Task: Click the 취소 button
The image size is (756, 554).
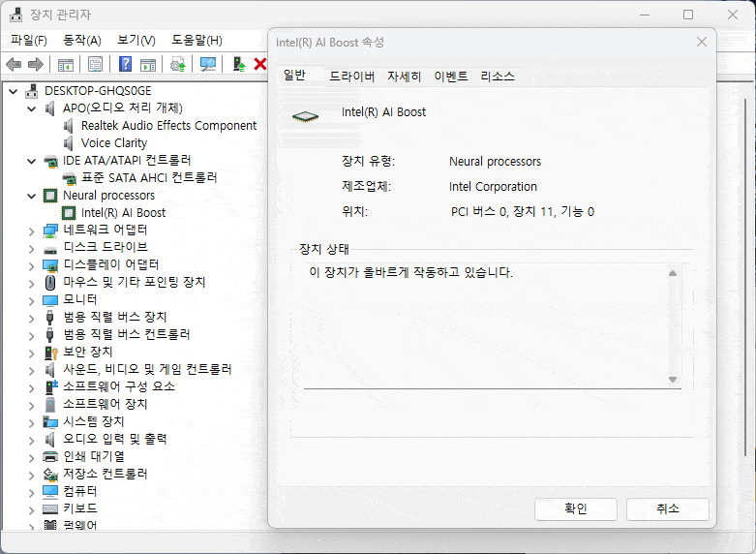Action: [668, 509]
